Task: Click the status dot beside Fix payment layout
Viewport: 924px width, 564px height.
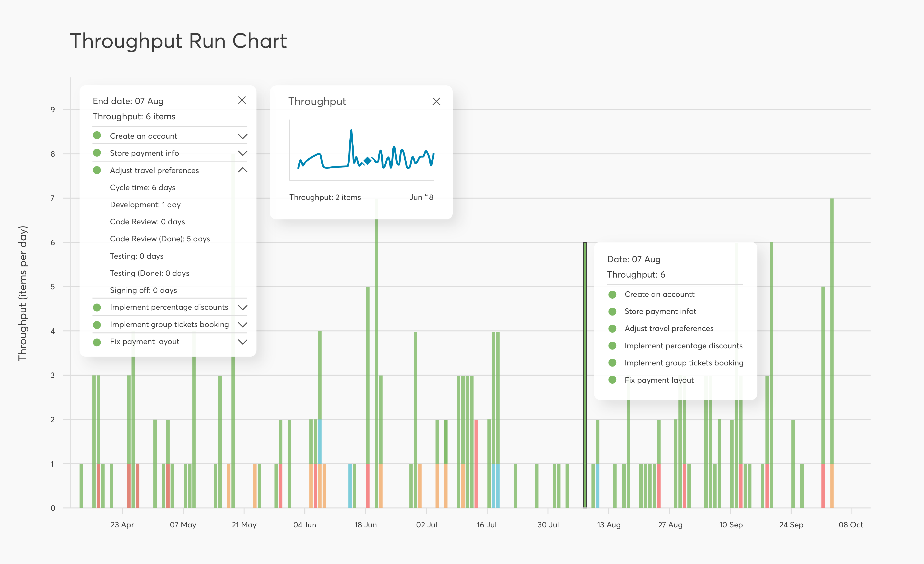Action: point(97,341)
